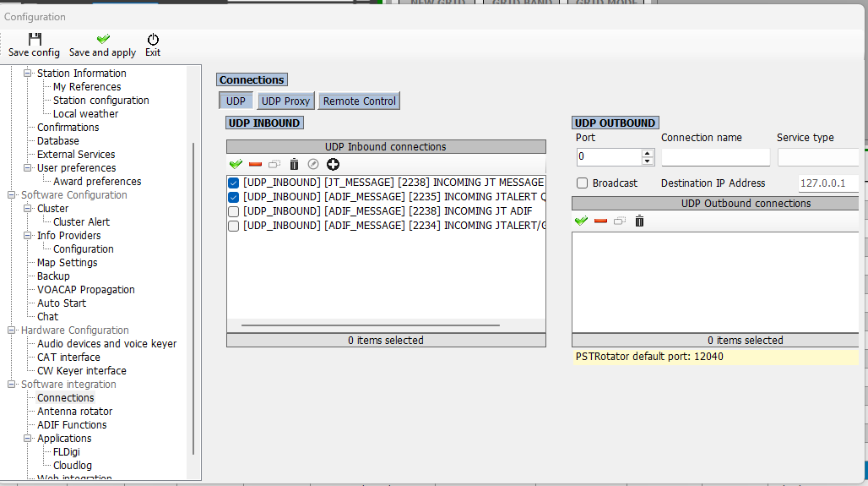Delete the UDP Outbound connection with the trash icon

coord(639,221)
